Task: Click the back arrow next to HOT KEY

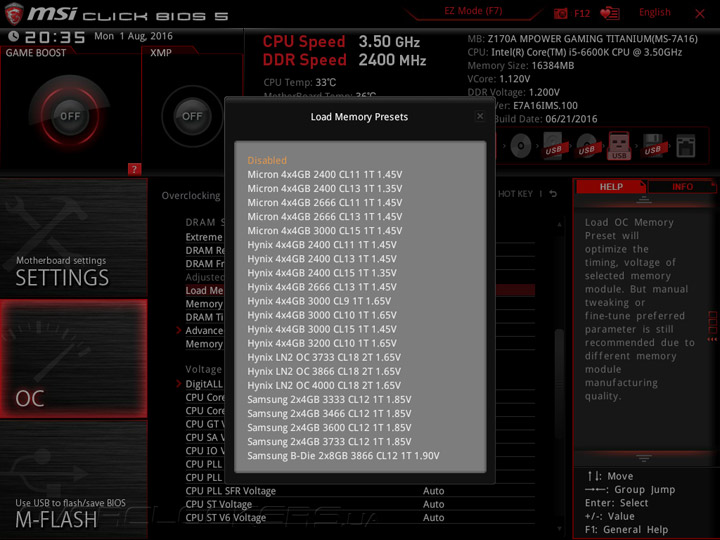Action: click(553, 194)
